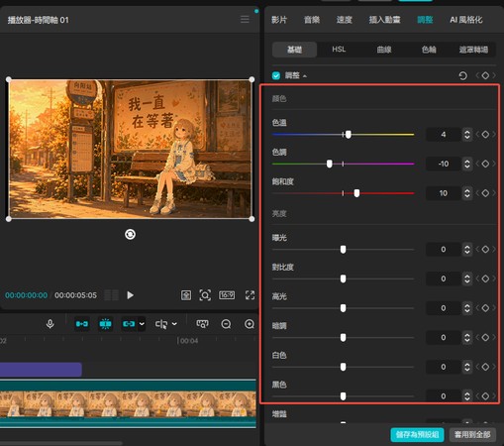This screenshot has width=504, height=446.
Task: Add a keyframe for 高光
Action: click(485, 308)
